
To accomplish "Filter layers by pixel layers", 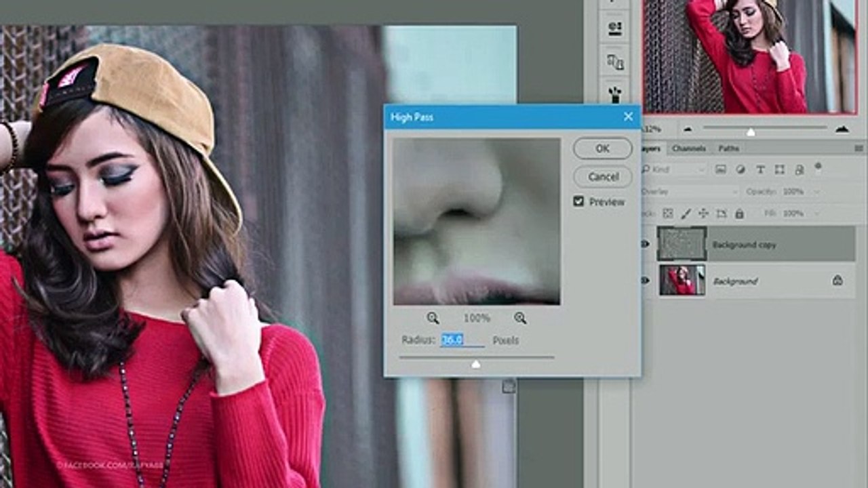I will (720, 169).
